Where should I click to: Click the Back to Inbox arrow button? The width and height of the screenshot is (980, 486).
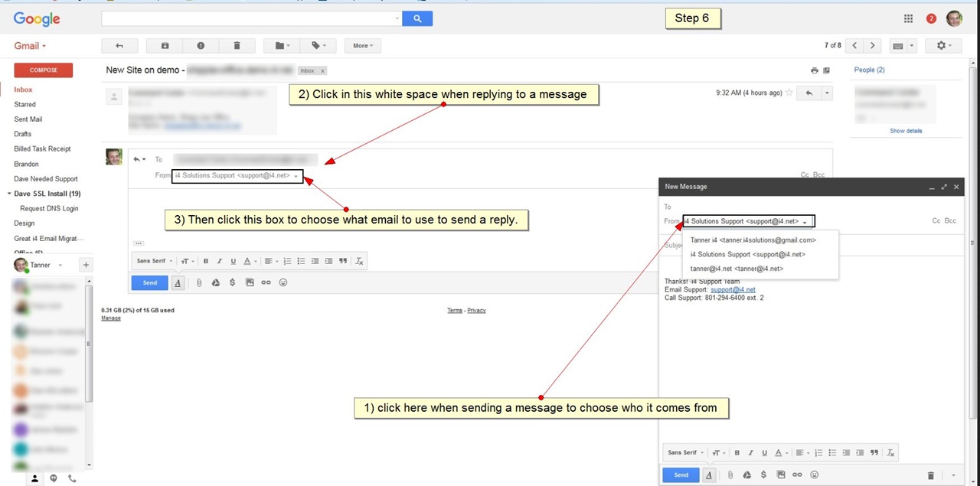tap(119, 46)
